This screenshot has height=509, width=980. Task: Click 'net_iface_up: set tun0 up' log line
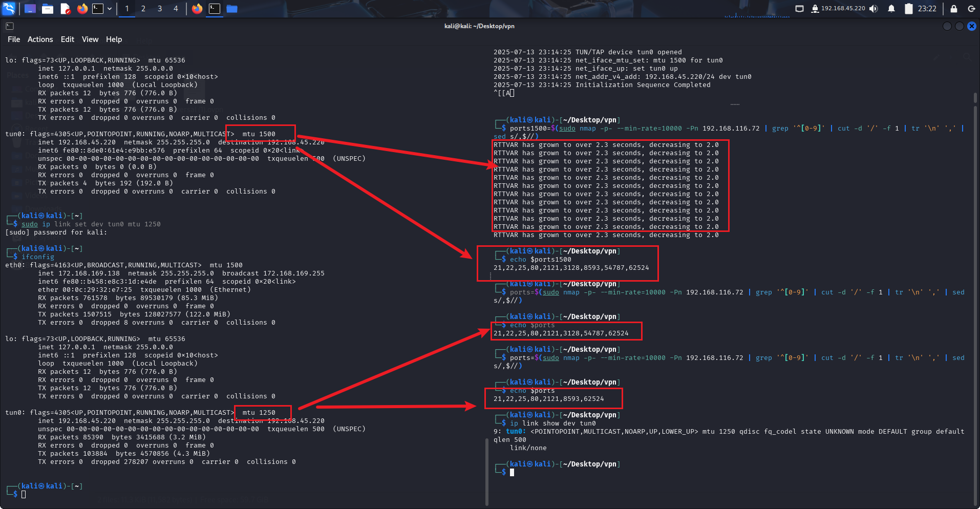coord(586,69)
